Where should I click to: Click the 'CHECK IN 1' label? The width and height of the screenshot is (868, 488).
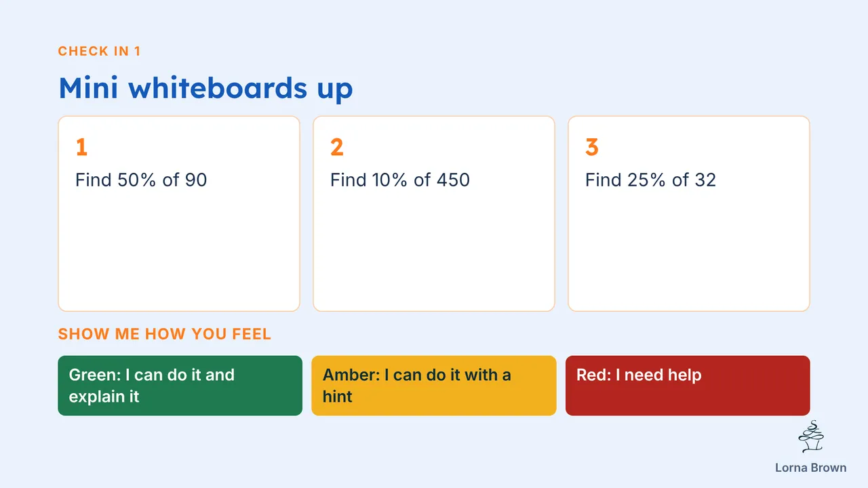(100, 51)
